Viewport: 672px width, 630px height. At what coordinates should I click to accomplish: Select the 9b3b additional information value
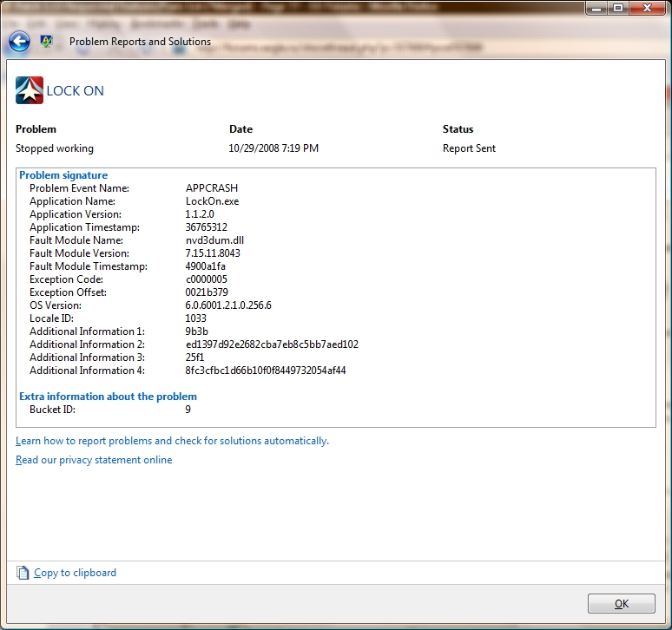click(x=197, y=331)
